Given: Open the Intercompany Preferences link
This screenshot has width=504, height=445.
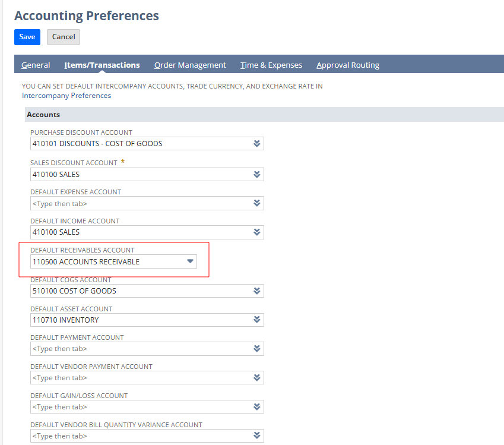Looking at the screenshot, I should click(66, 95).
